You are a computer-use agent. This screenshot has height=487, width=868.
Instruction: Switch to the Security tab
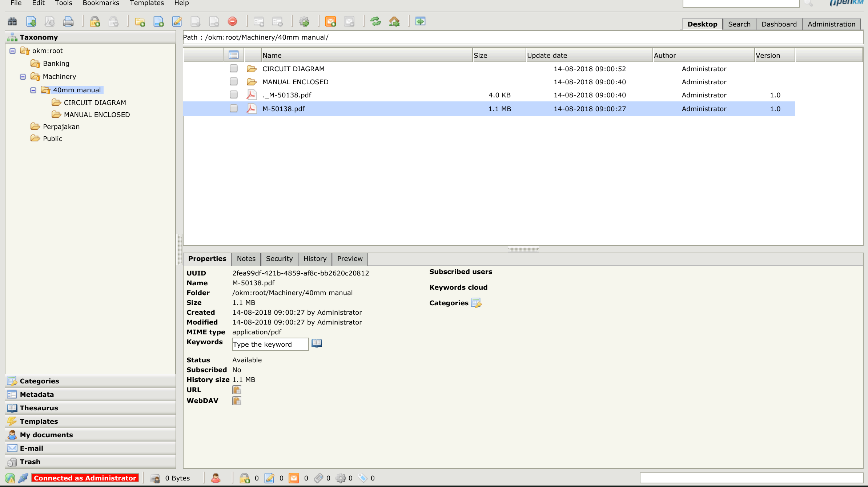(279, 259)
